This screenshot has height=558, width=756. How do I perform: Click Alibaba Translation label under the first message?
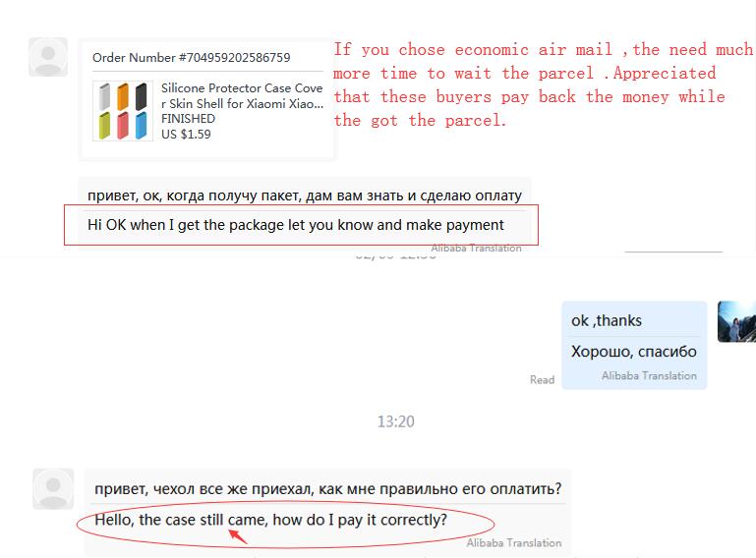(x=477, y=249)
